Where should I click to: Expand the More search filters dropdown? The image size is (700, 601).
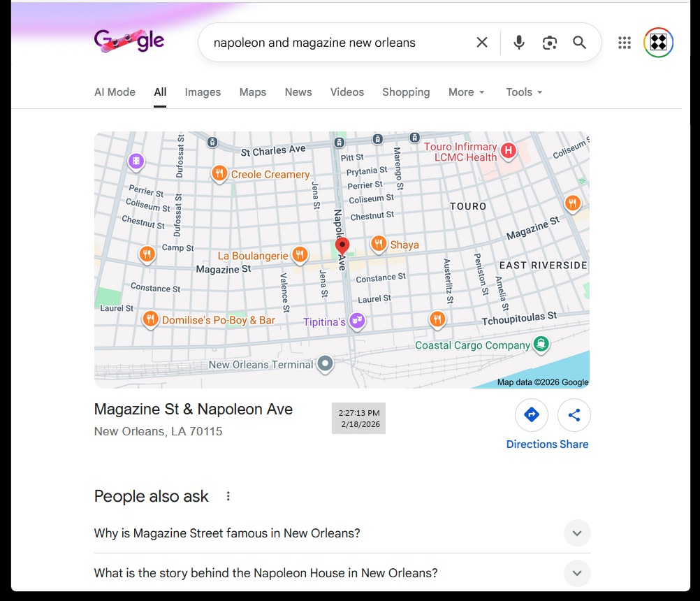coord(467,92)
